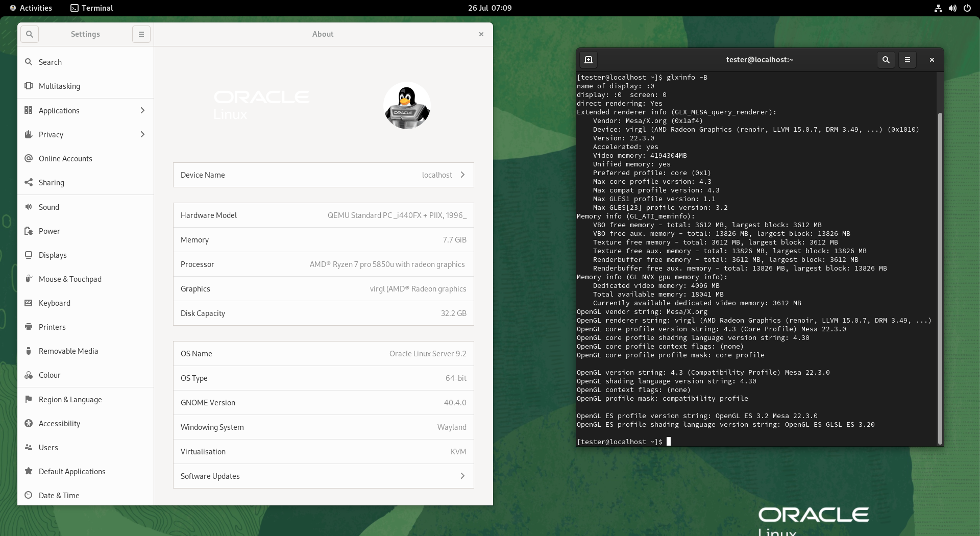Click the Oracle penguin avatar image
Screen dimensions: 980x536
407,106
